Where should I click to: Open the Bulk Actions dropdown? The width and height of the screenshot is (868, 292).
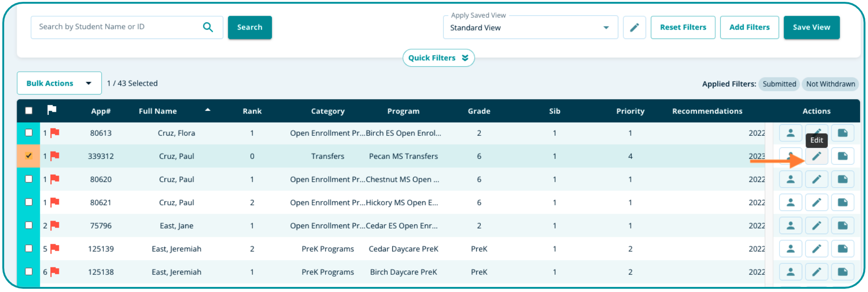[x=59, y=83]
